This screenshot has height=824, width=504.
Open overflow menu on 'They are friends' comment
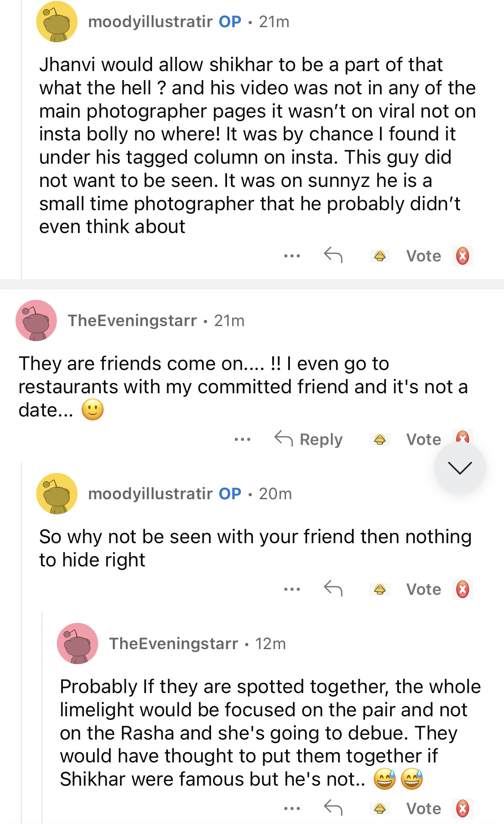tap(242, 440)
